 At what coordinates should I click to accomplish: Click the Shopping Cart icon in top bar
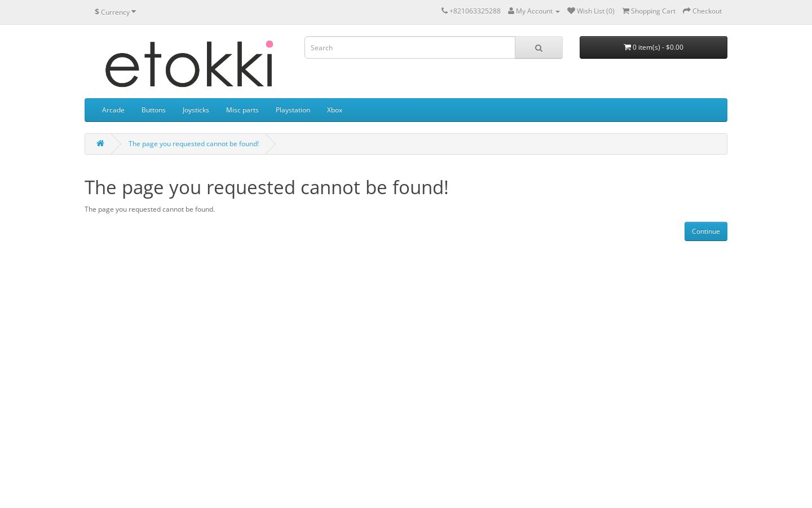pyautogui.click(x=625, y=11)
